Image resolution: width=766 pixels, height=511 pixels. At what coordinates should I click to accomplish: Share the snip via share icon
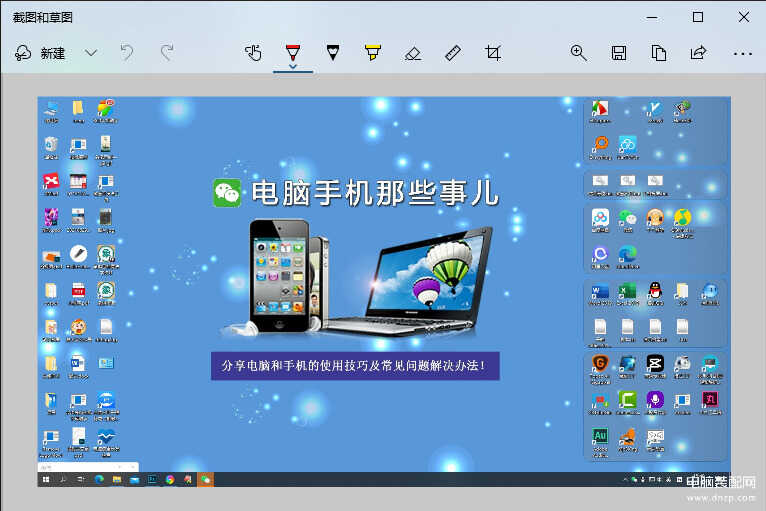(x=699, y=52)
